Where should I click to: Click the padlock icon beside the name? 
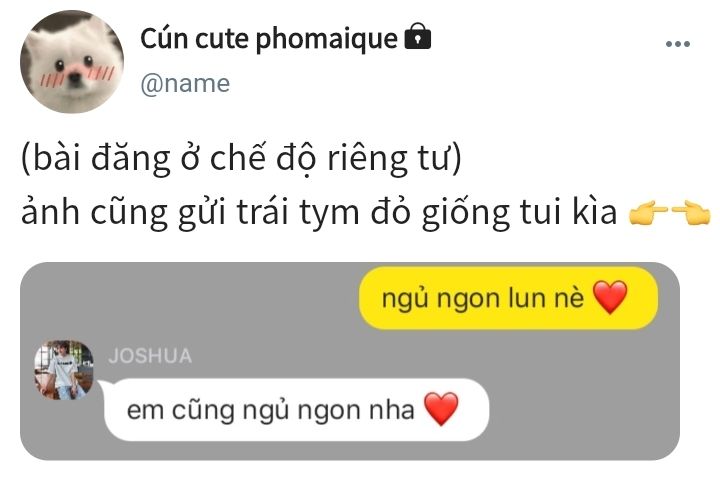pyautogui.click(x=417, y=37)
